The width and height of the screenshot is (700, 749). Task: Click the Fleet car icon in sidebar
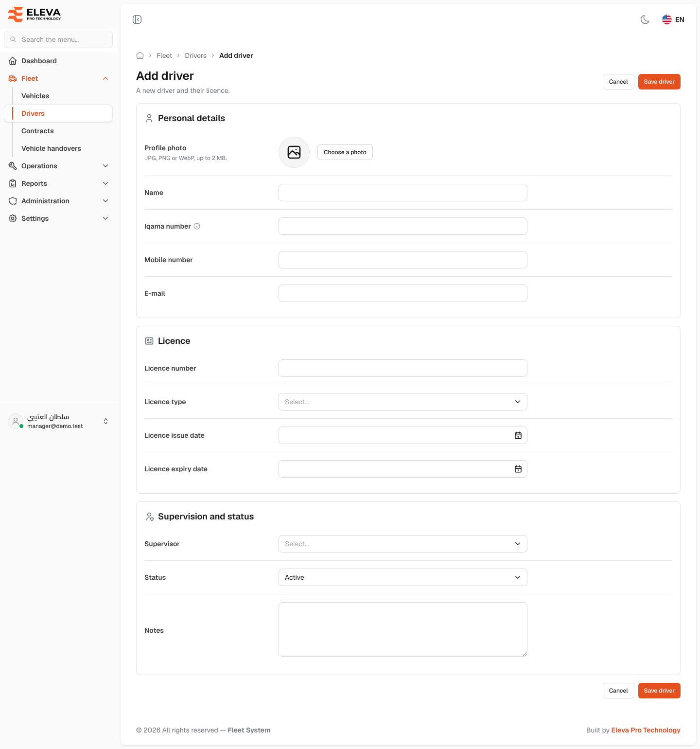click(13, 78)
